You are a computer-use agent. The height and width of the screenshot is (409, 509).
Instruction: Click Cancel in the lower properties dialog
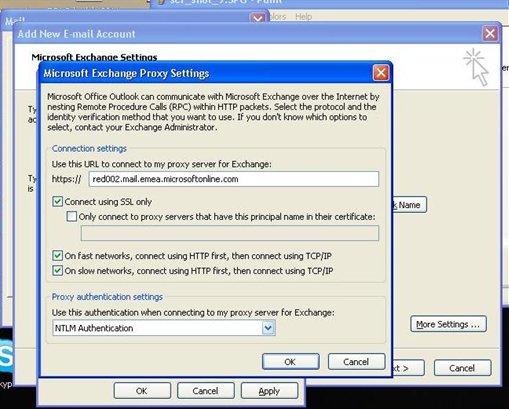coord(206,391)
